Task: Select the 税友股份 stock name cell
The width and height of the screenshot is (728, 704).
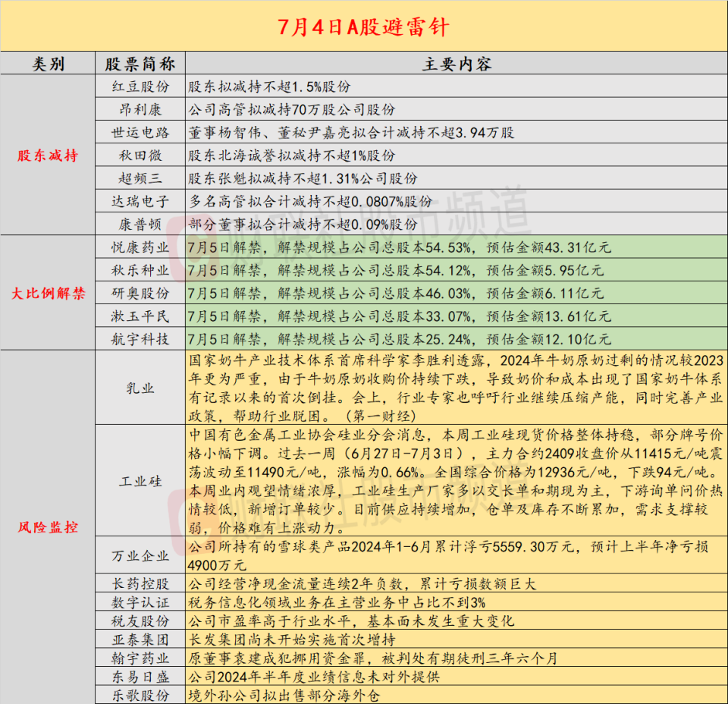Action: (x=140, y=621)
